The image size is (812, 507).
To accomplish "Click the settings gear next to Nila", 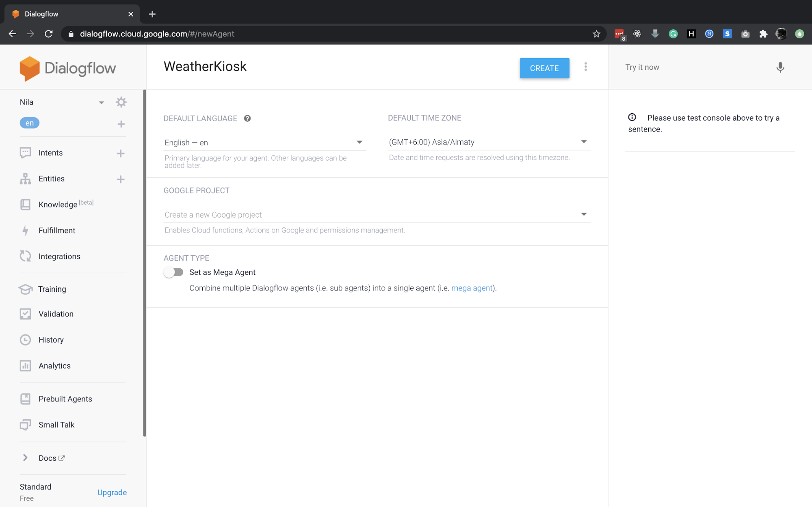I will coord(121,102).
